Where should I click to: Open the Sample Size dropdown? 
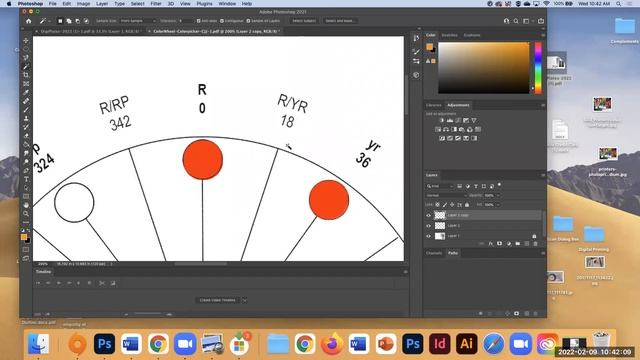pyautogui.click(x=138, y=21)
